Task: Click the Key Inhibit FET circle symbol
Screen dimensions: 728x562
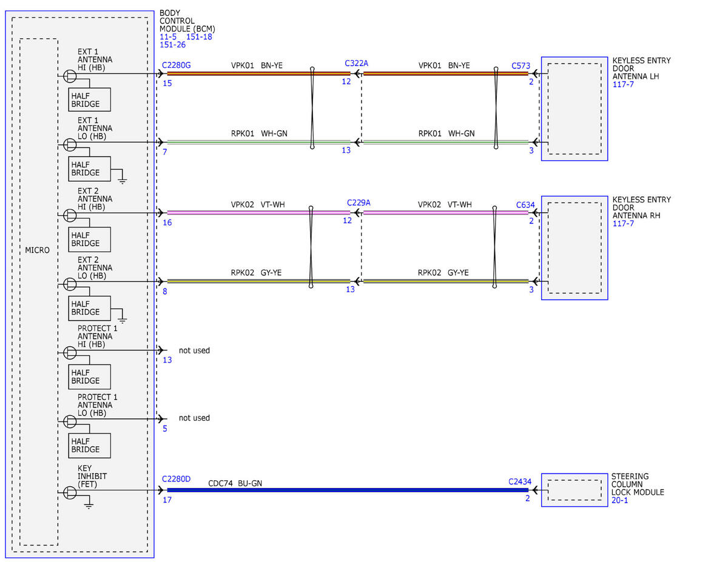Action: pyautogui.click(x=70, y=493)
